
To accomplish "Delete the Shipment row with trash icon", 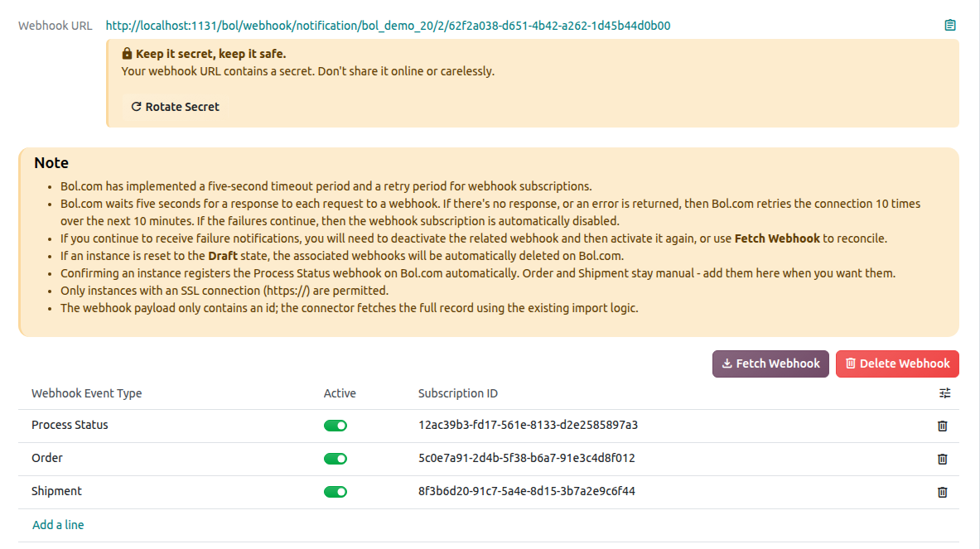I will [x=943, y=492].
